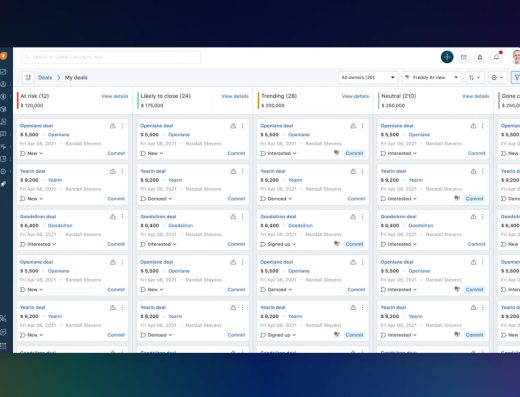Viewport: 520px width, 397px height.
Task: Click the rocket icon in the sidebar
Action: [3, 184]
